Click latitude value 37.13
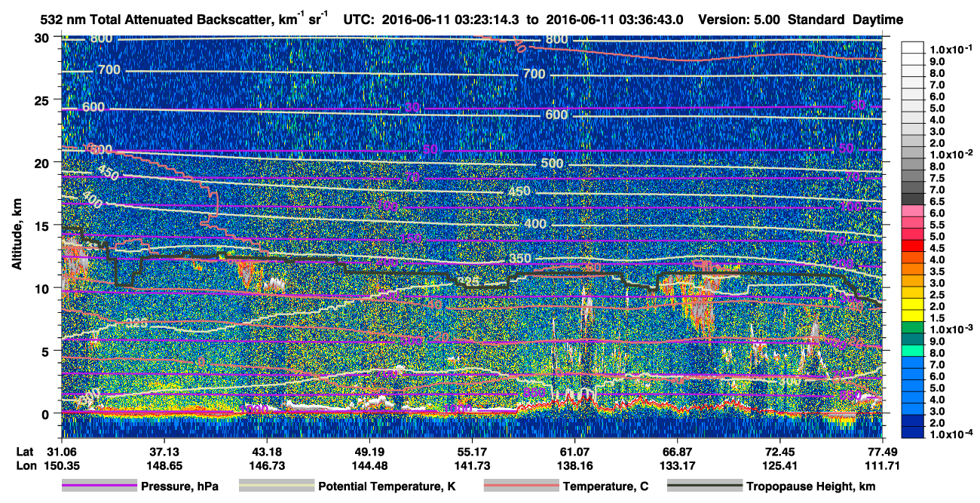The image size is (980, 503). (163, 451)
